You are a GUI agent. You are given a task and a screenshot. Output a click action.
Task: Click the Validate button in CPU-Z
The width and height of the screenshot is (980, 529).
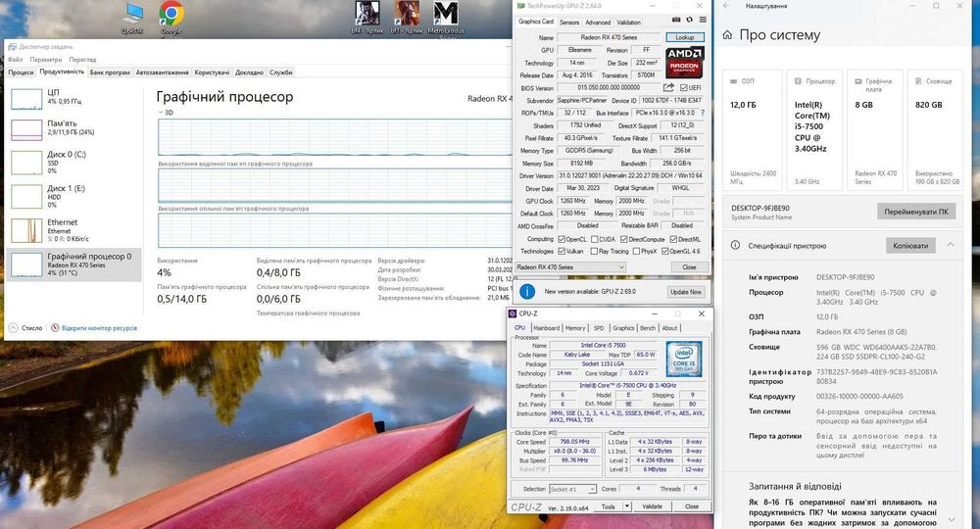point(652,506)
